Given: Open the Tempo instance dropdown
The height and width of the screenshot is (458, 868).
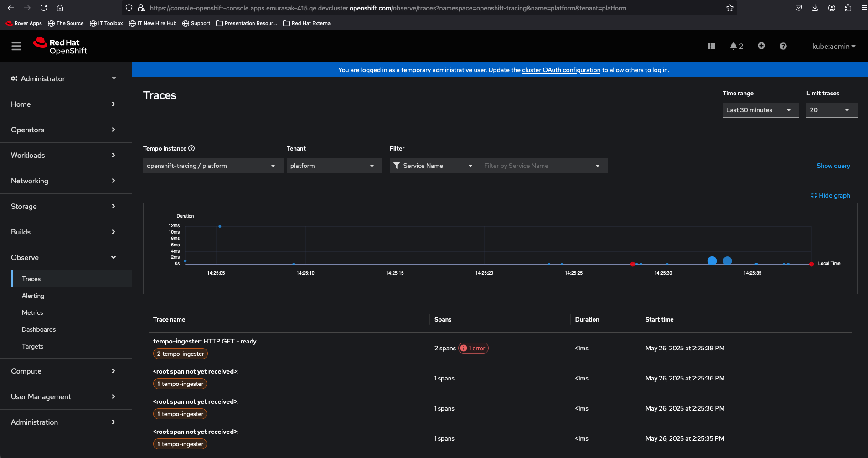Looking at the screenshot, I should point(212,166).
